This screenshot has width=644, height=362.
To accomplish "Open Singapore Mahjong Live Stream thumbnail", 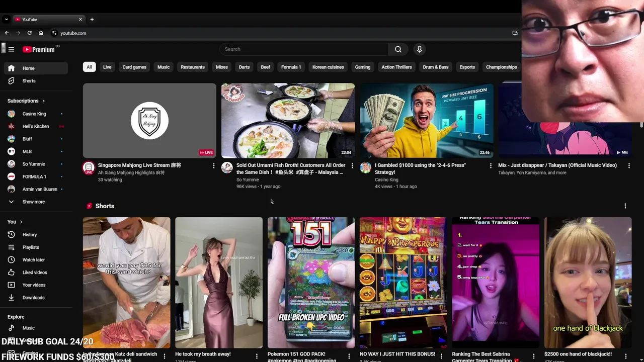I will pyautogui.click(x=149, y=121).
